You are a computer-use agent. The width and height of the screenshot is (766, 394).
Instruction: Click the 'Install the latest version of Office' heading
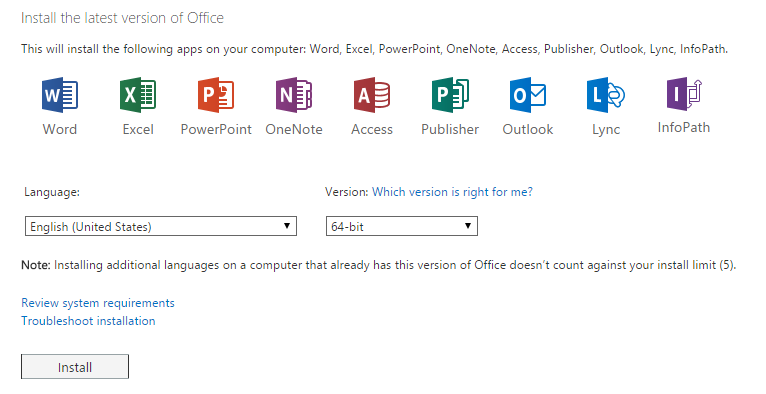(x=122, y=18)
